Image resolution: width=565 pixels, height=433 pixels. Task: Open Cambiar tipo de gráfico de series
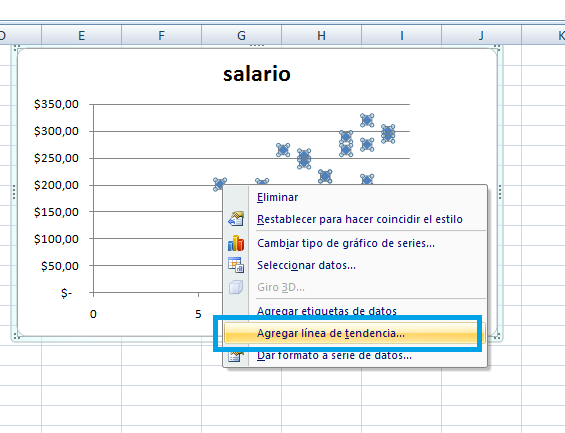click(x=346, y=244)
